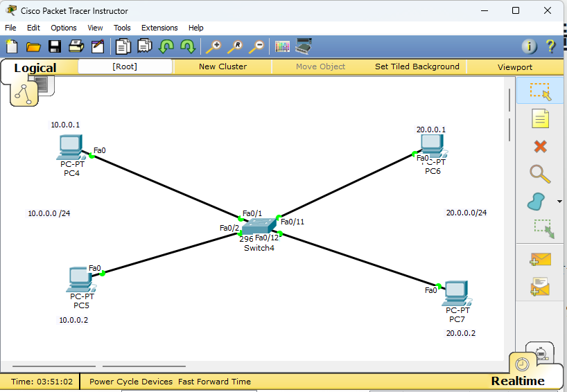This screenshot has height=392, width=567.
Task: Click the info icon in the toolbar
Action: click(529, 46)
